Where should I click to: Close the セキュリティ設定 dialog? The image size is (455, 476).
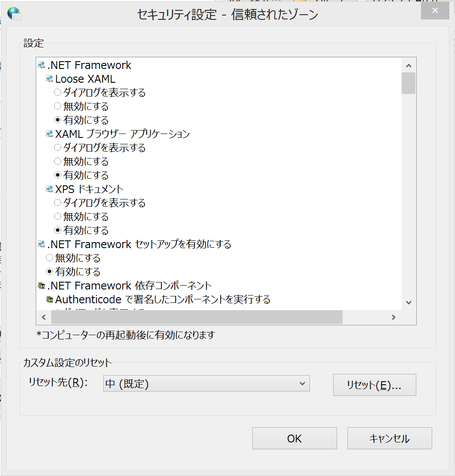[435, 11]
